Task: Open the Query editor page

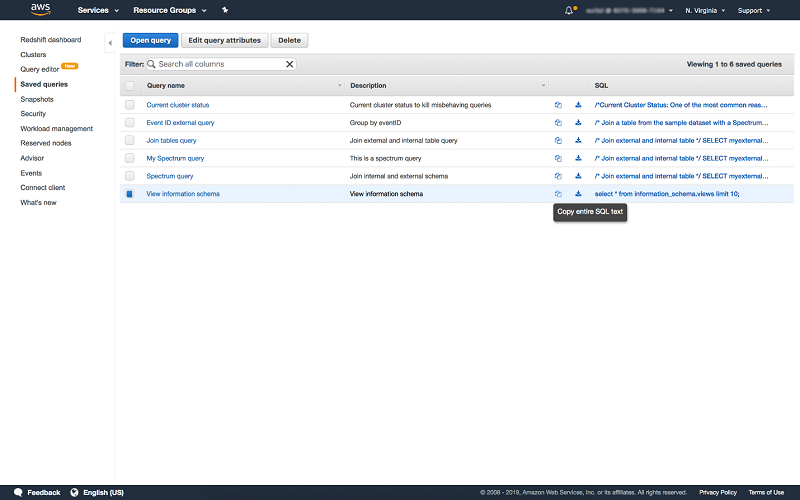Action: click(40, 69)
